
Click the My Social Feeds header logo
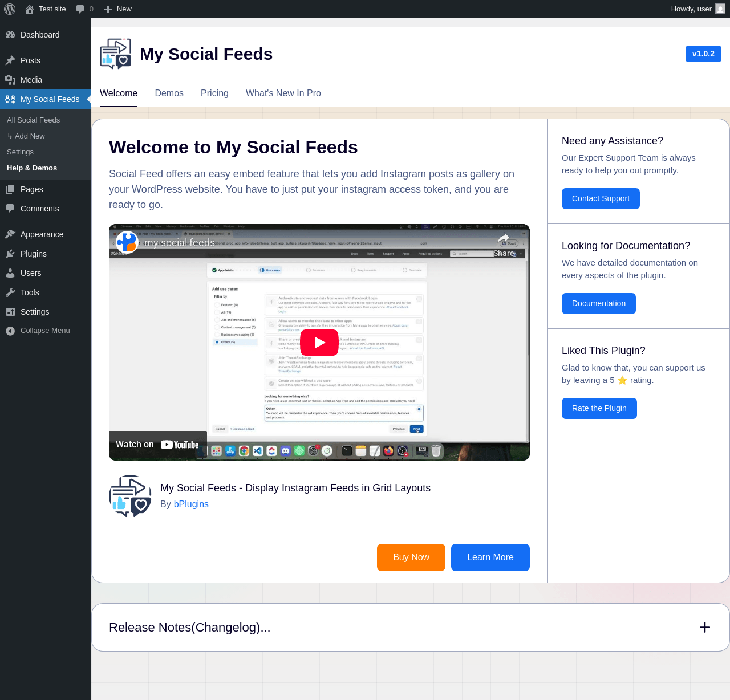click(116, 54)
